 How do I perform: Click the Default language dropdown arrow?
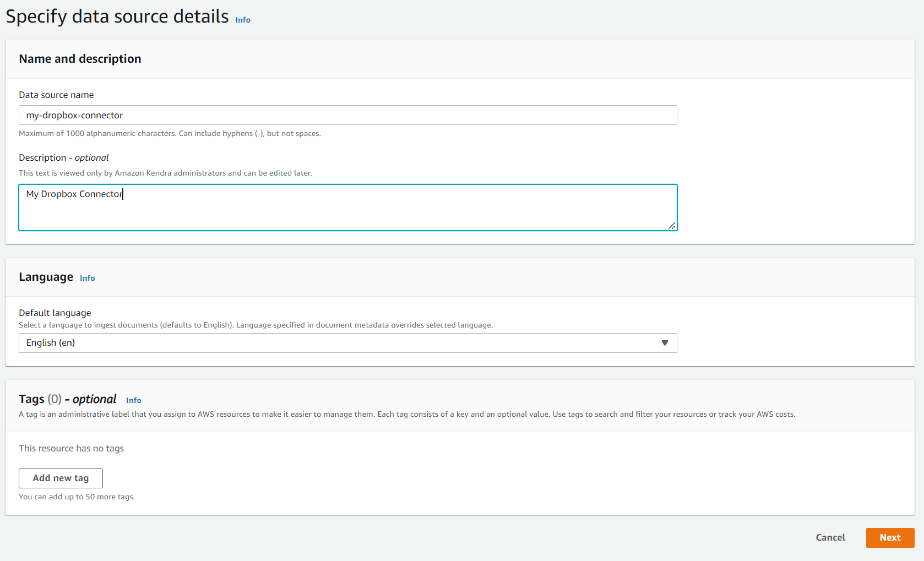tap(665, 343)
